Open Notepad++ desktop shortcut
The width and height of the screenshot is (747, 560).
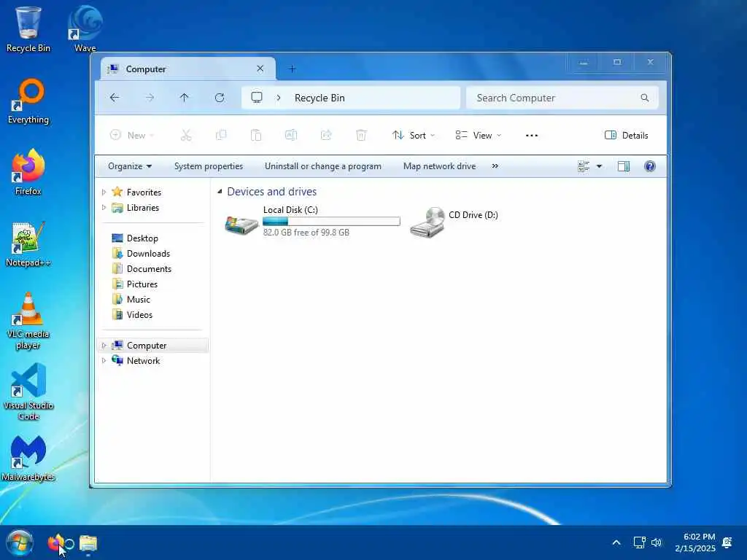(x=28, y=244)
